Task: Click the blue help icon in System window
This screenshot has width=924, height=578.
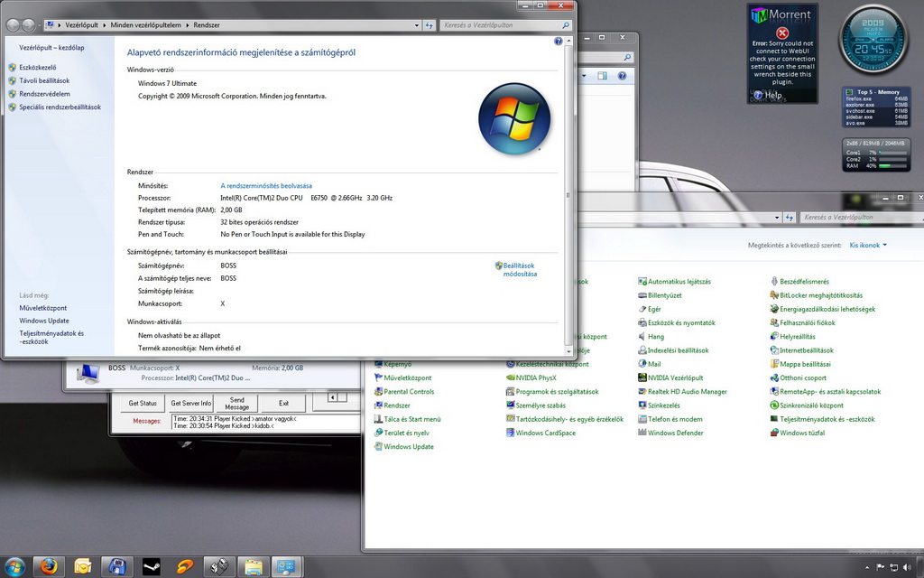Action: (559, 42)
